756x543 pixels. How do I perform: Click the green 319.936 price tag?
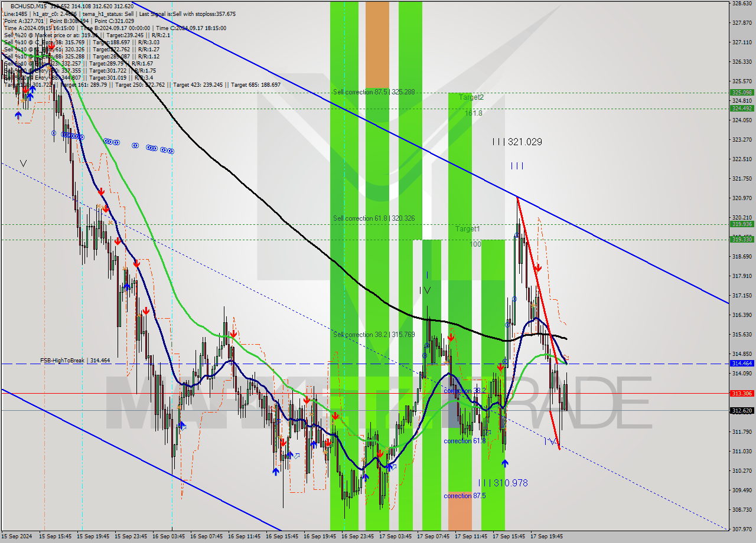pyautogui.click(x=742, y=224)
